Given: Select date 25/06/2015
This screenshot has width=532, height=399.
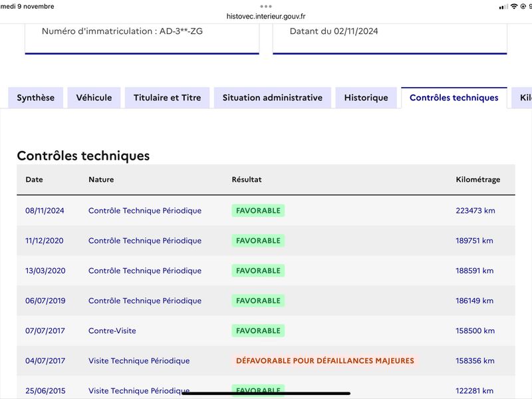Looking at the screenshot, I should [x=45, y=391].
